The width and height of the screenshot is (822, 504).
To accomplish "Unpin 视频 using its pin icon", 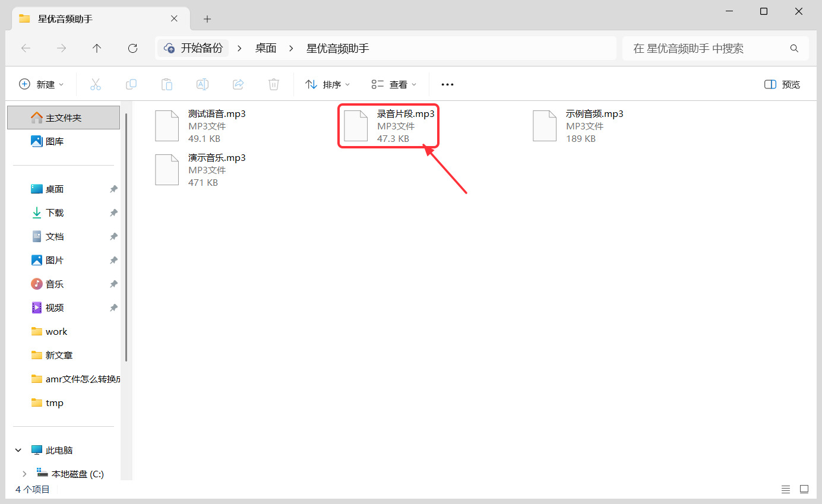I will pyautogui.click(x=113, y=308).
